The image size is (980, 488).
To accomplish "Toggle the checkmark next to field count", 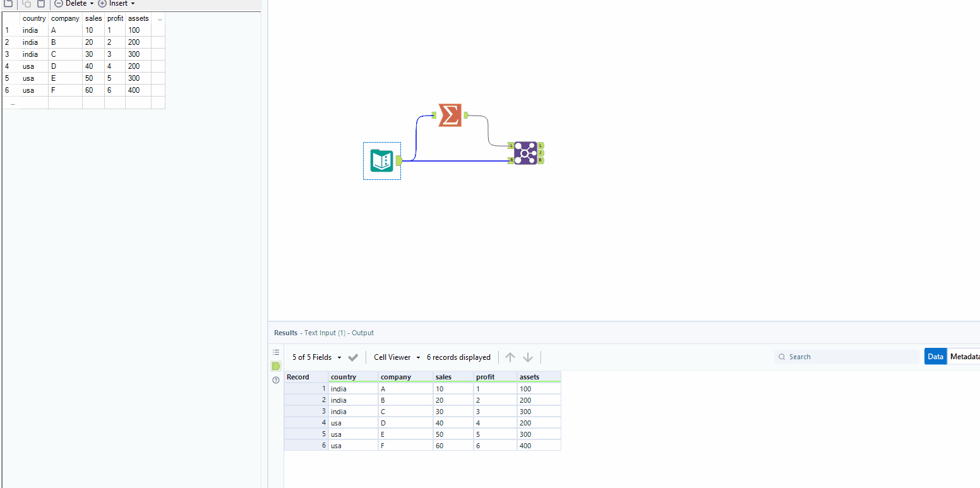I will click(353, 357).
